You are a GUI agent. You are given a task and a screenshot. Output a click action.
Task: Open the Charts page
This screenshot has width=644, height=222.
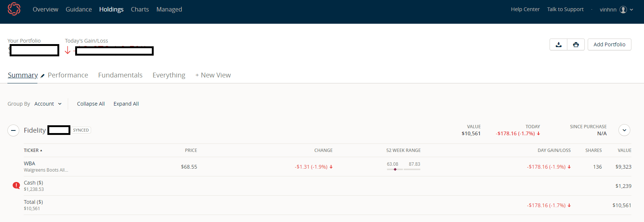point(140,9)
